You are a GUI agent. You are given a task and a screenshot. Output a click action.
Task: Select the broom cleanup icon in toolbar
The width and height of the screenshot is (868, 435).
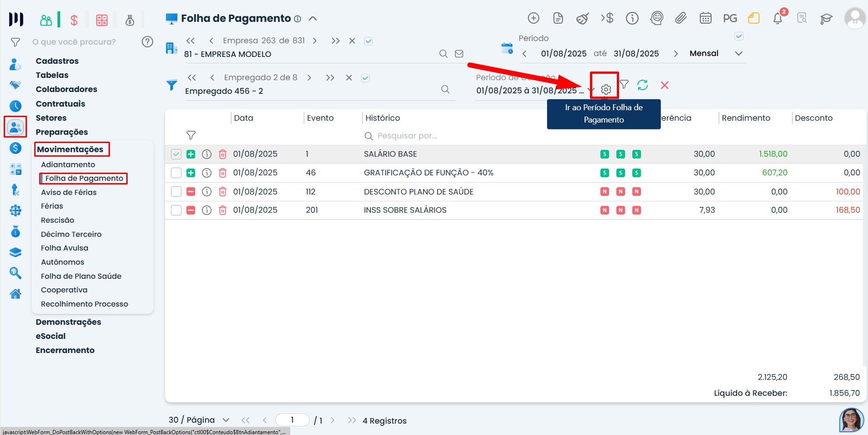pyautogui.click(x=583, y=18)
